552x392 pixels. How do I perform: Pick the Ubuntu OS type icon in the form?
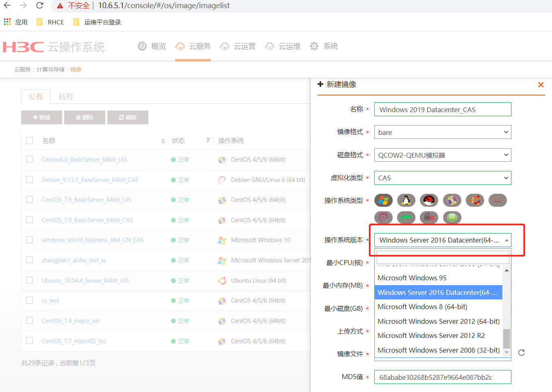click(x=475, y=200)
